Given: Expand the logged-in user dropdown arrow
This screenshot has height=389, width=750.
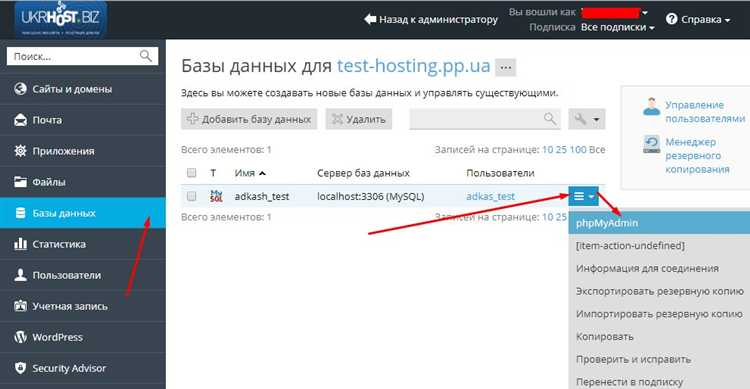Looking at the screenshot, I should click(x=645, y=13).
